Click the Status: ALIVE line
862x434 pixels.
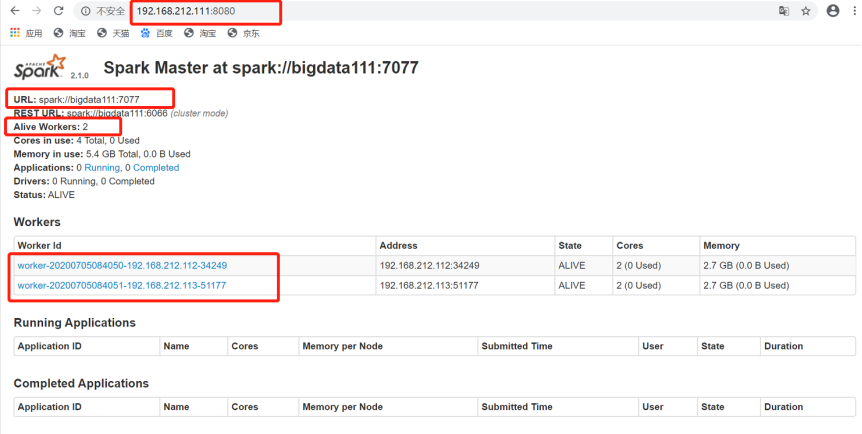pos(44,195)
